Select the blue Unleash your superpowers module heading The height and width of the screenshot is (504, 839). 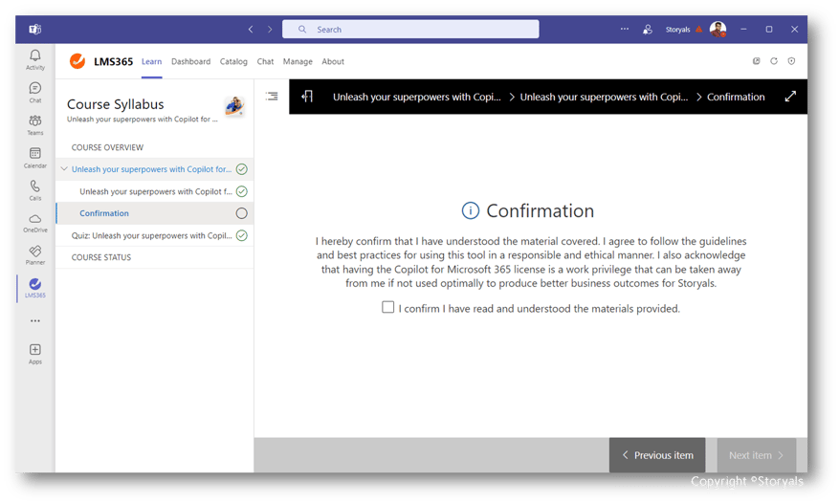[151, 169]
